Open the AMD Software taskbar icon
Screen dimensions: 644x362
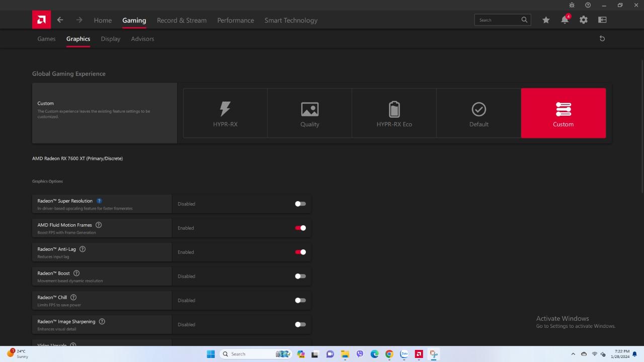pyautogui.click(x=419, y=354)
